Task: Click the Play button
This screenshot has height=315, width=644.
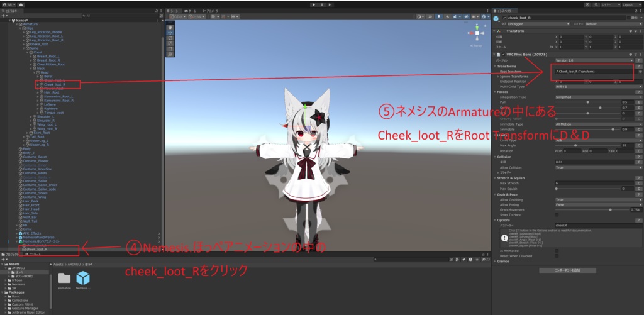Action: click(x=314, y=4)
